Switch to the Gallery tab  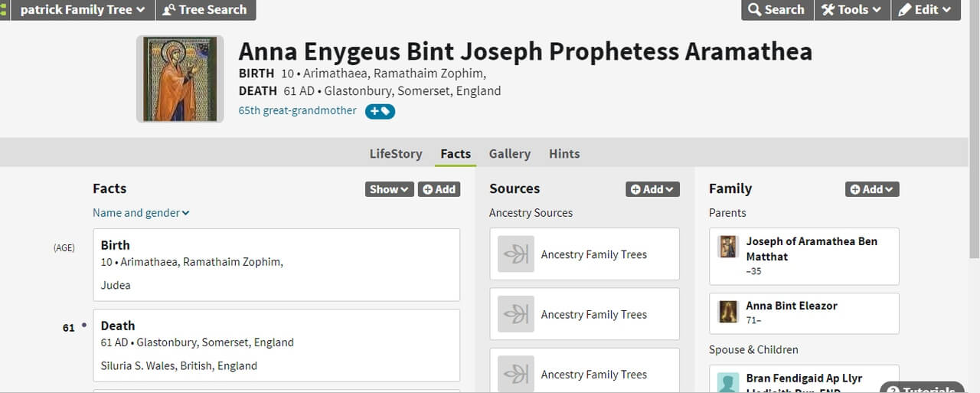(510, 154)
